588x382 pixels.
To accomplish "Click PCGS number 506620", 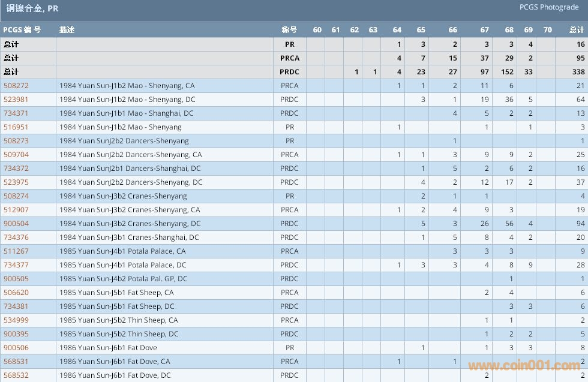I will pos(16,293).
